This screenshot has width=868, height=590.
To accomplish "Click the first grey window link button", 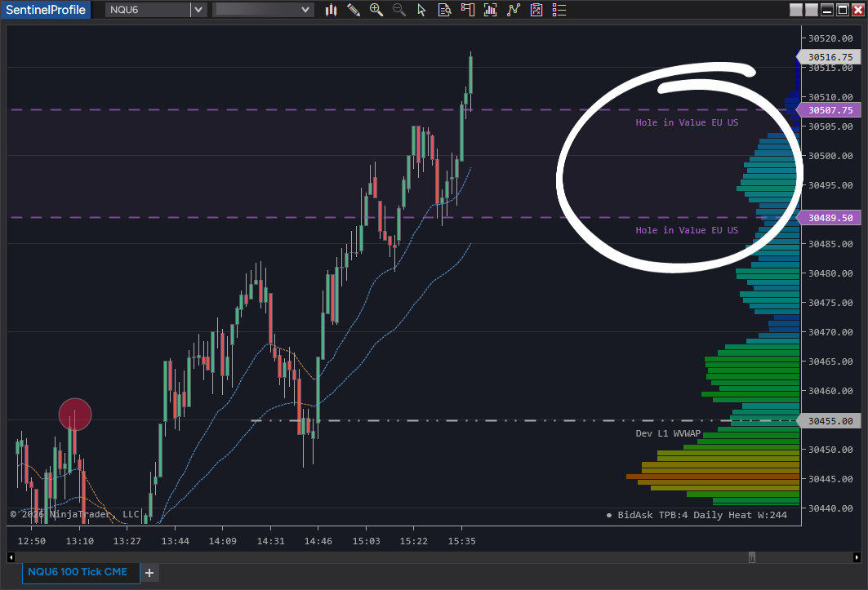I will (x=796, y=10).
